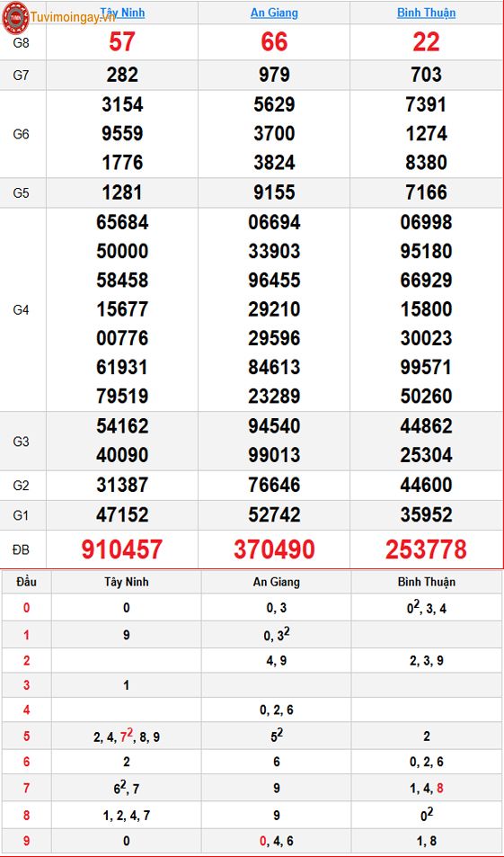Select the G4 number 65684

(x=122, y=222)
